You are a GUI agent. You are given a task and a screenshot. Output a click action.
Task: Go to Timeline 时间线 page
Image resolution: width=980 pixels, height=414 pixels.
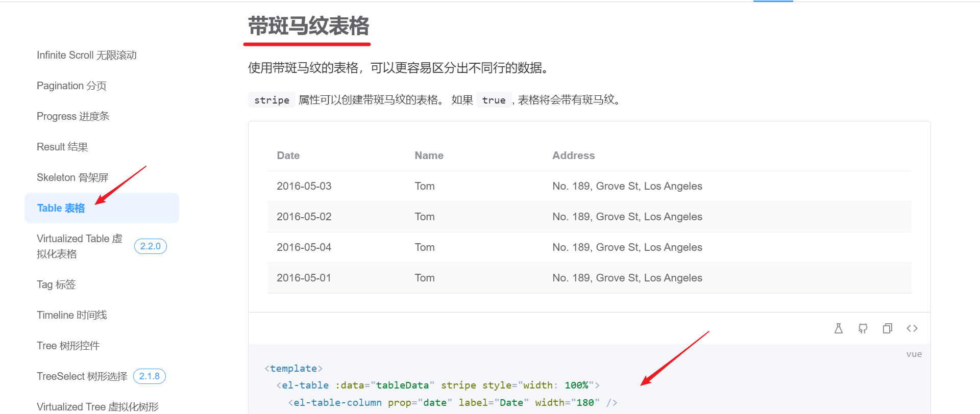pos(72,315)
